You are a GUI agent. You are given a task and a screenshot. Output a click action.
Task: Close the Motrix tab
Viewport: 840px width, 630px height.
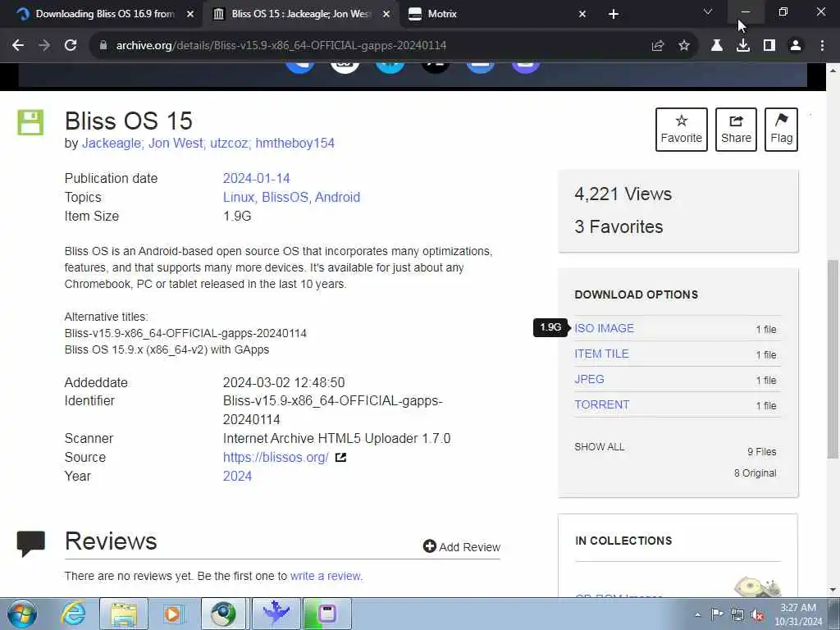582,14
